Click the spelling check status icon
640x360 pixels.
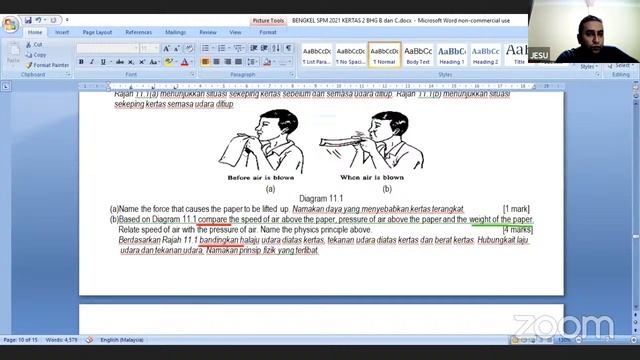pos(89,340)
